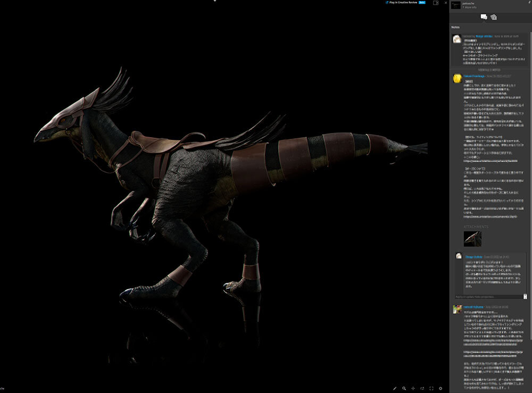Open viewer settings gear
The image size is (532, 393).
coord(440,388)
